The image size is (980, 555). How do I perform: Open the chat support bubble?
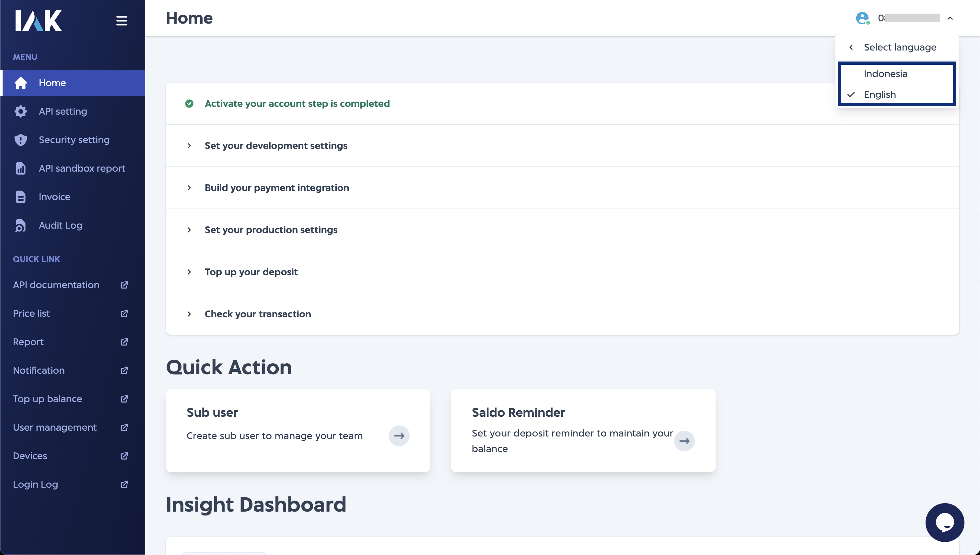pyautogui.click(x=945, y=522)
